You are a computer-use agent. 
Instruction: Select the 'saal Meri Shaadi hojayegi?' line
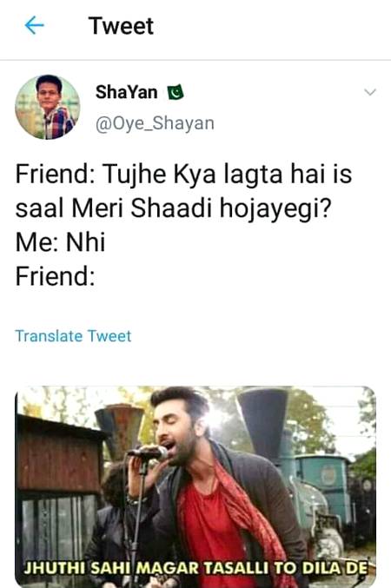click(x=174, y=208)
